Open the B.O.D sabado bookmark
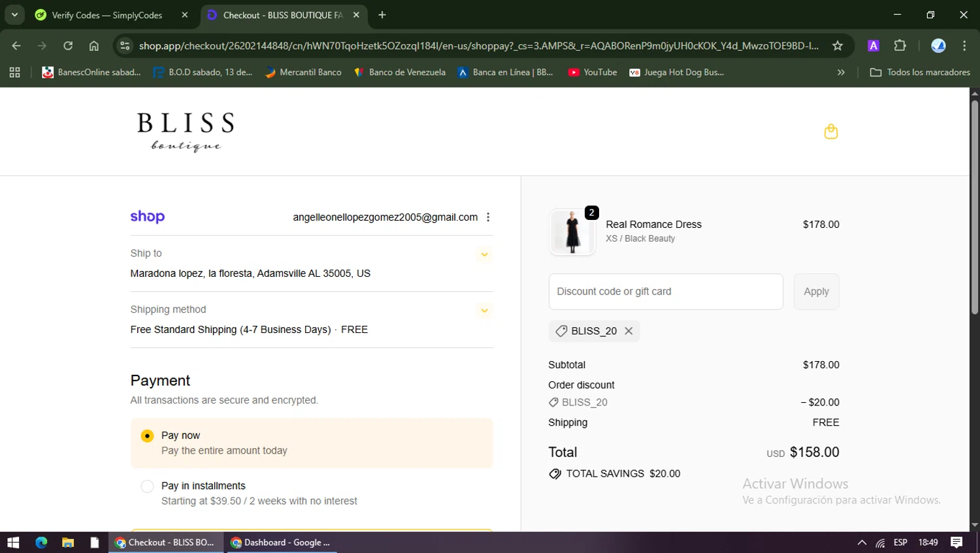The width and height of the screenshot is (980, 553). point(203,72)
